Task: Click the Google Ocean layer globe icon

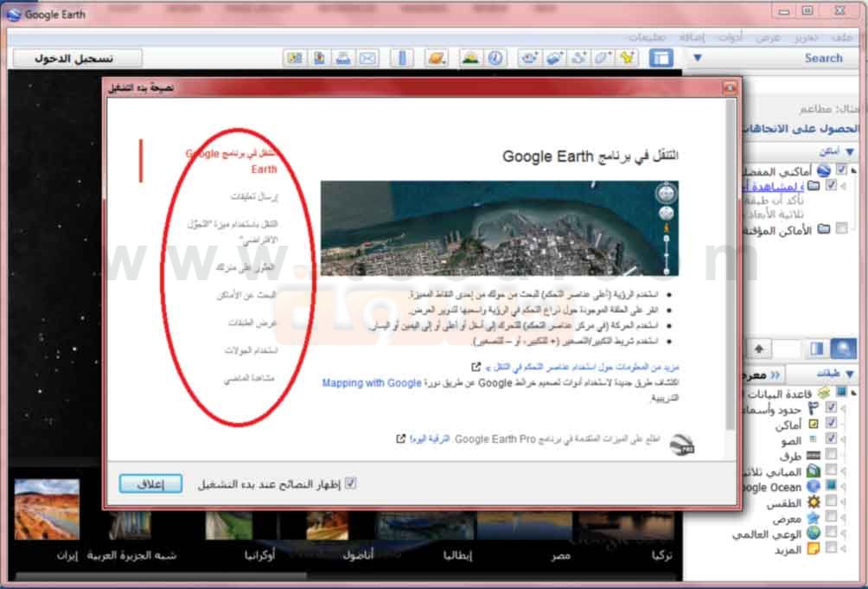Action: [x=814, y=486]
